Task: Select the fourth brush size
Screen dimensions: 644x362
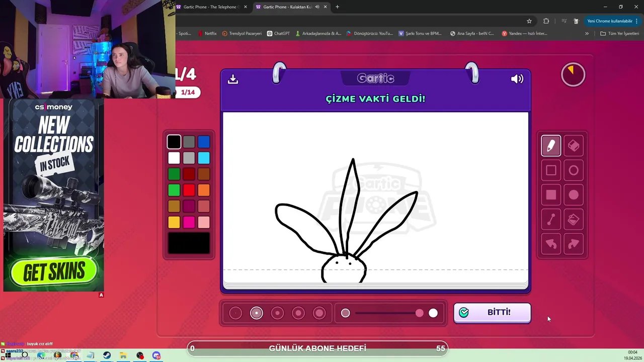Action: [298, 313]
